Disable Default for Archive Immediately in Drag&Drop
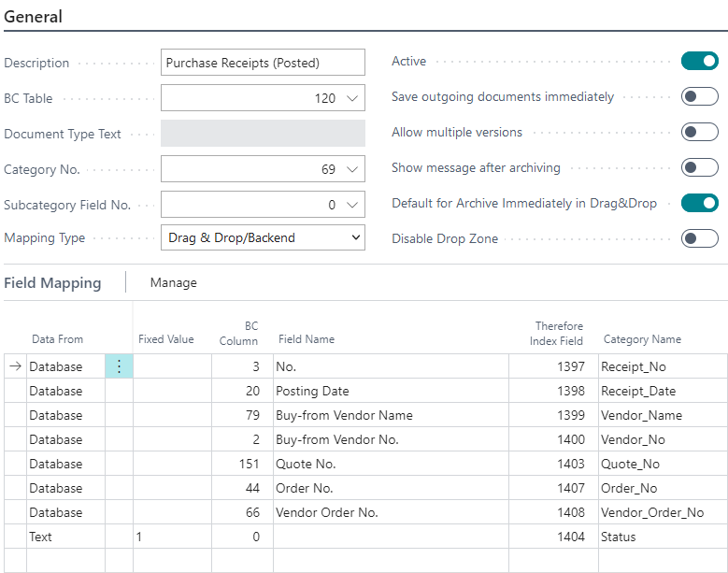Screen dimensions: 728x573 [699, 204]
